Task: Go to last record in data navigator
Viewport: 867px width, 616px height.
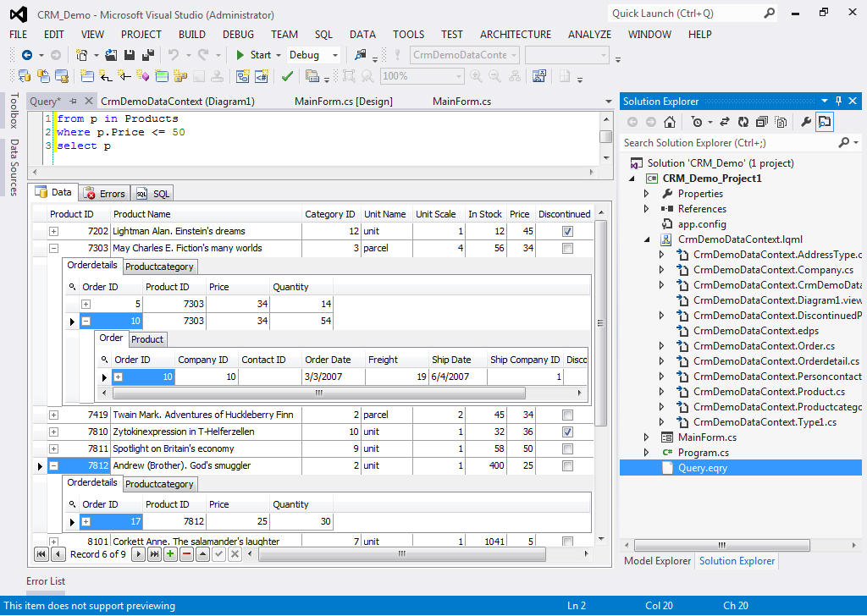Action: point(154,554)
